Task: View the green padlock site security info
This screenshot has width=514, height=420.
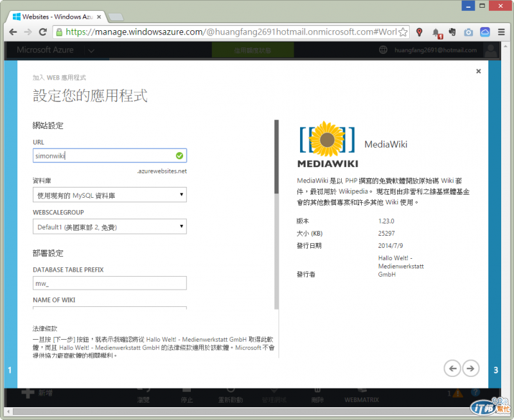Action: point(59,32)
